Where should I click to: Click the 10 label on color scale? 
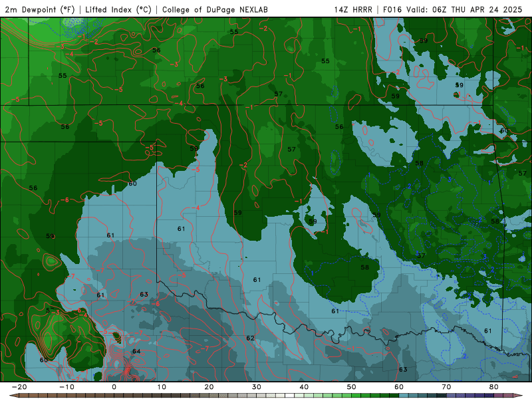(x=162, y=387)
